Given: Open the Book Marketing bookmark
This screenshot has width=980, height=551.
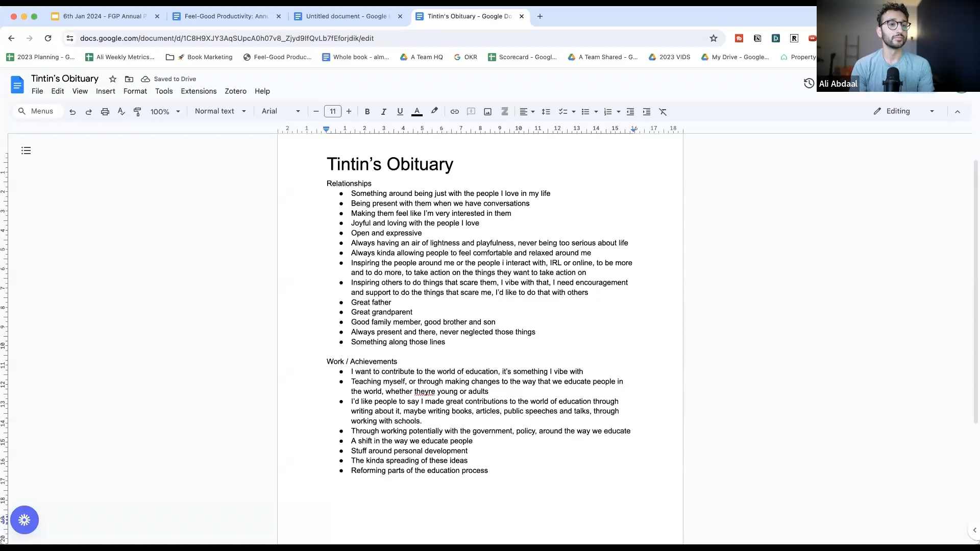Looking at the screenshot, I should pos(204,57).
